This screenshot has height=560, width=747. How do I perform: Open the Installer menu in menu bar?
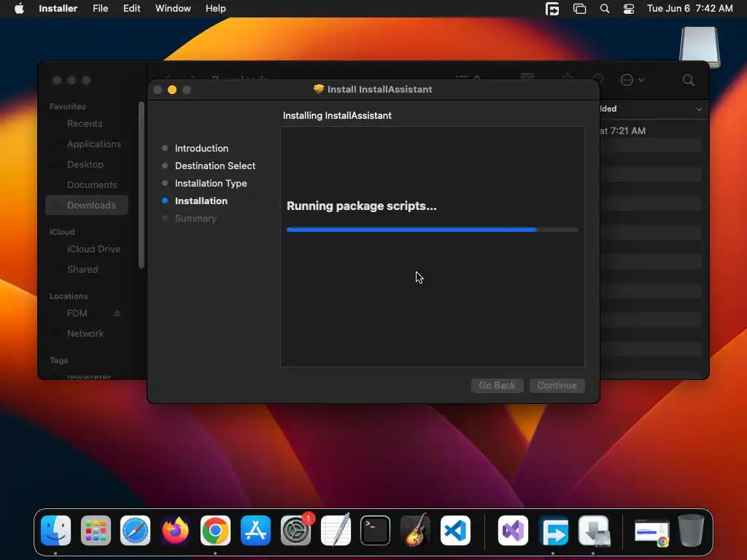pos(58,9)
